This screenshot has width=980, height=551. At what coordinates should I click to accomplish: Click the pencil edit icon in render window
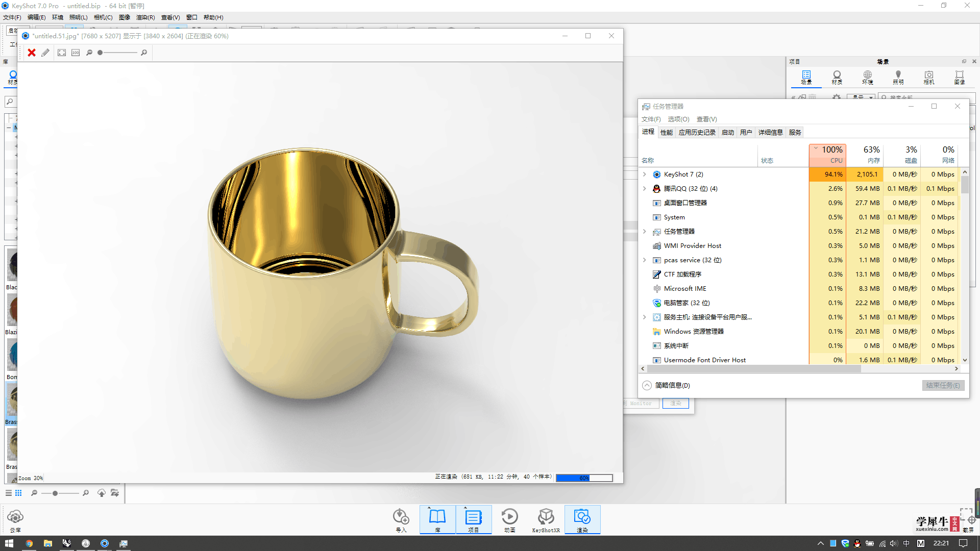pyautogui.click(x=45, y=53)
